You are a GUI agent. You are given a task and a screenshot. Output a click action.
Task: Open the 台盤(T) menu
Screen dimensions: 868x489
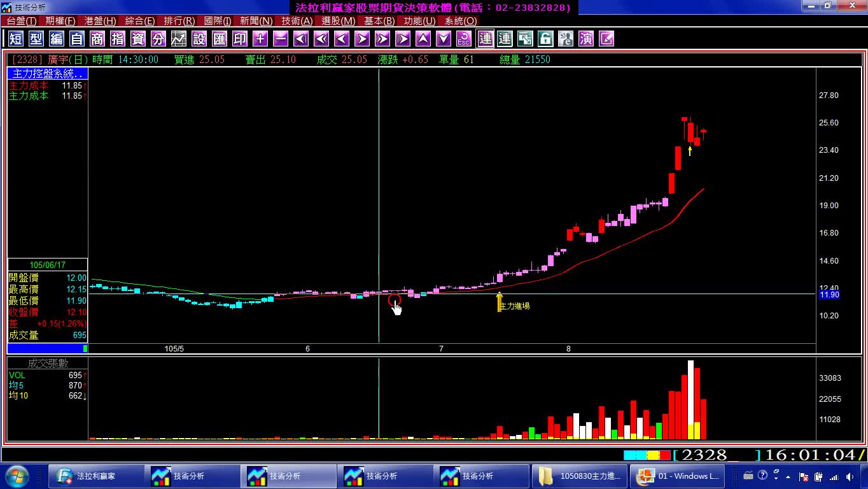[x=22, y=21]
